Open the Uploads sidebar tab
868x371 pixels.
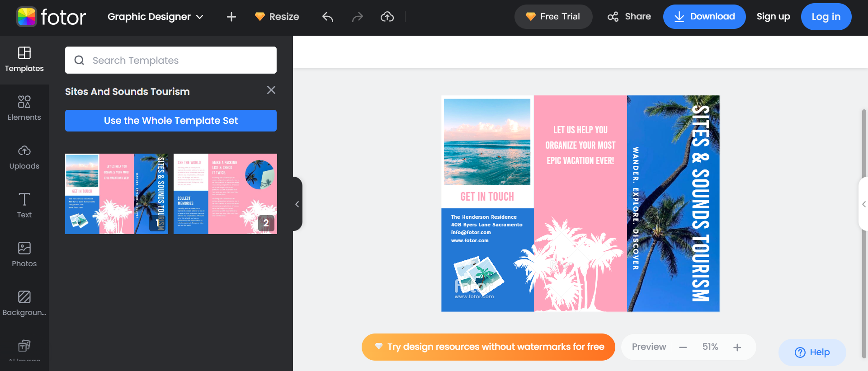(x=24, y=157)
